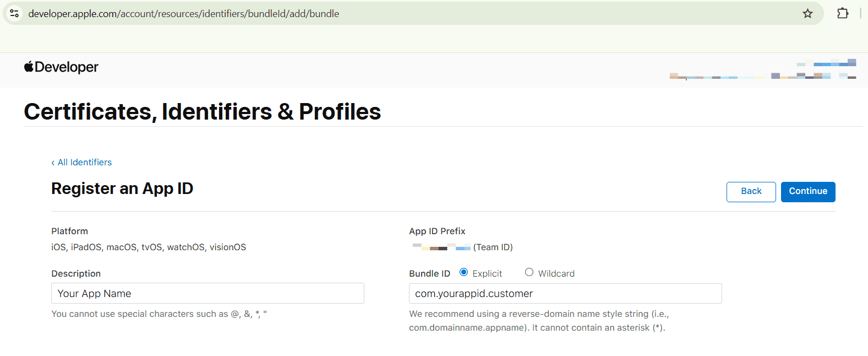
Task: Click the Platform label
Action: click(69, 231)
